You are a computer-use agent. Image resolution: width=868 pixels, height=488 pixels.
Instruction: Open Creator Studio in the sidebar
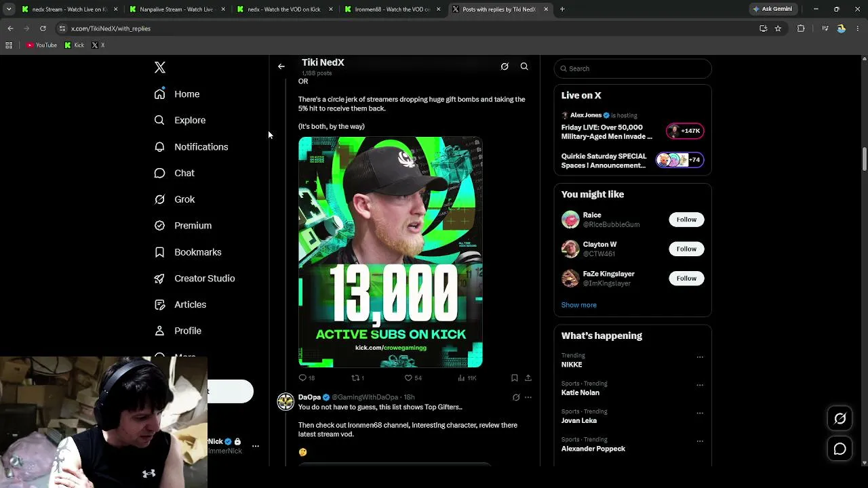point(195,279)
